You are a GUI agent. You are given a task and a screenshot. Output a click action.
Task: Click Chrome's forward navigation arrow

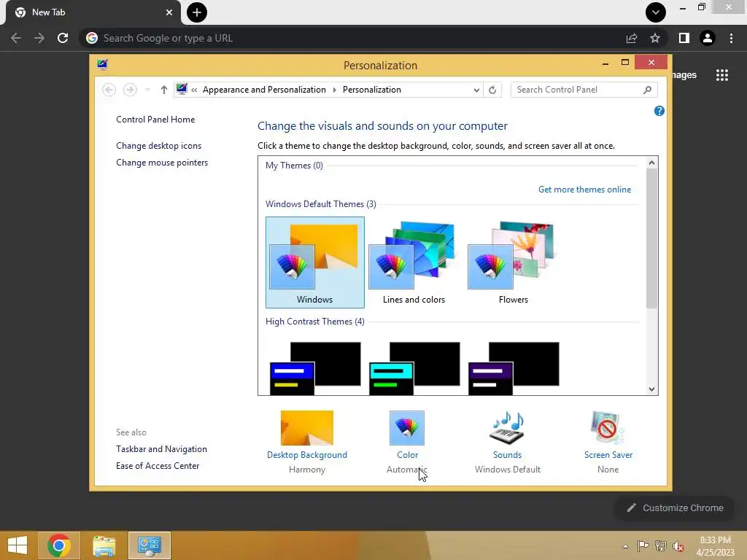tap(39, 38)
